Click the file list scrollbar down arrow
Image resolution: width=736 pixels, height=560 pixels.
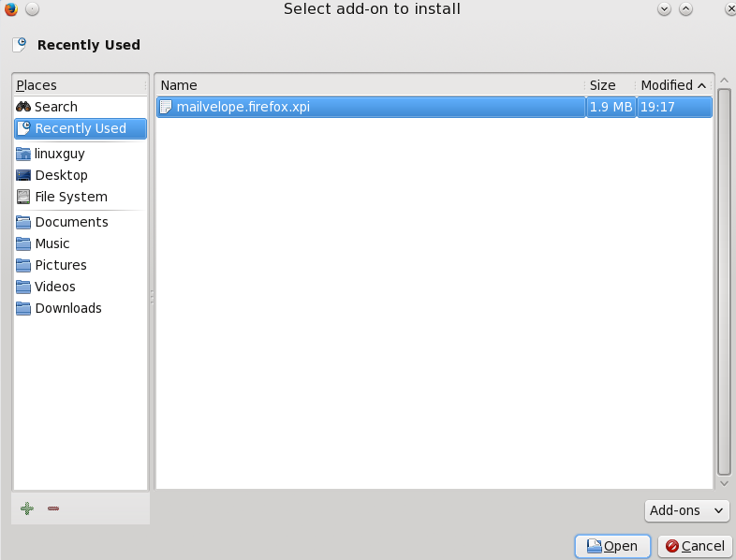click(724, 483)
